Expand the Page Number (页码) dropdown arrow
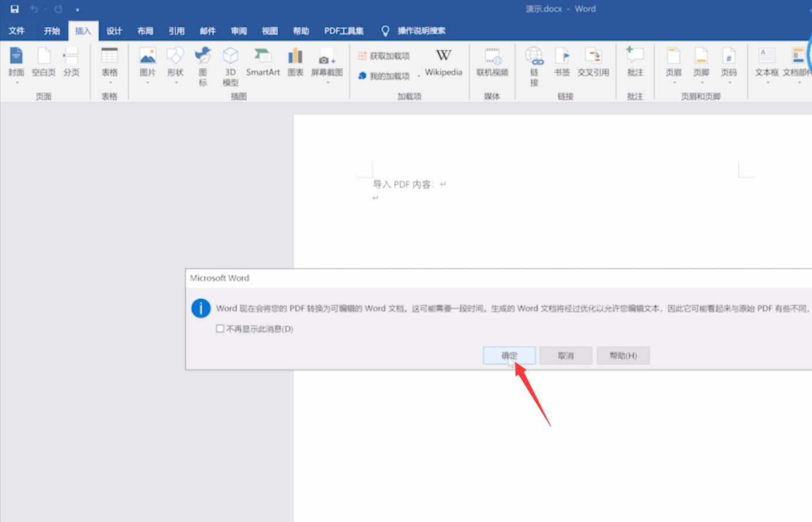Viewport: 812px width, 522px height. click(x=728, y=82)
